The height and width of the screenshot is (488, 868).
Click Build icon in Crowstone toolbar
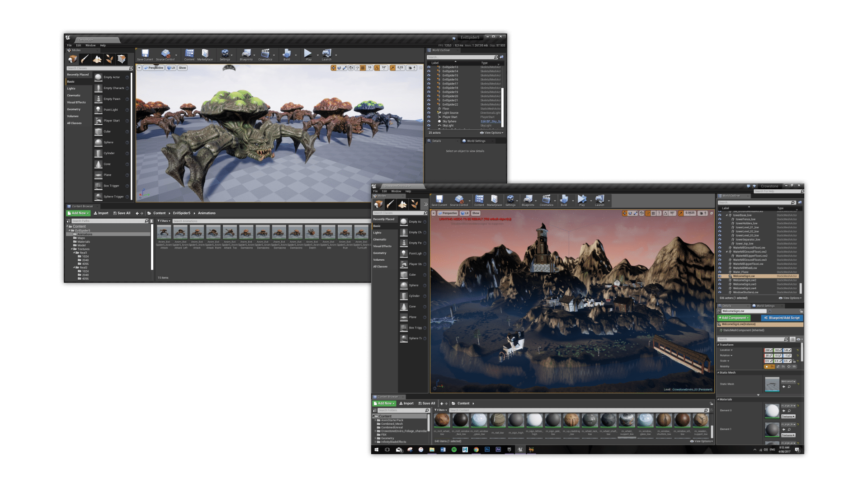(x=564, y=201)
